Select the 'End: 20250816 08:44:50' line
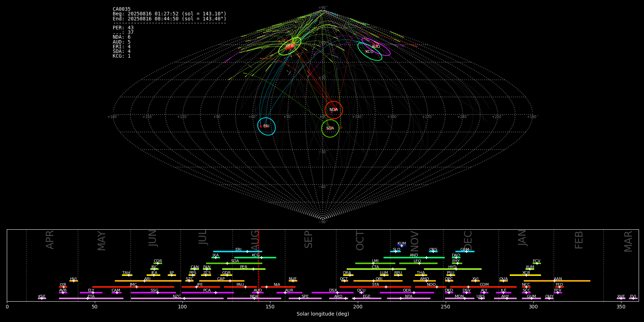This screenshot has height=322, width=644. click(170, 19)
